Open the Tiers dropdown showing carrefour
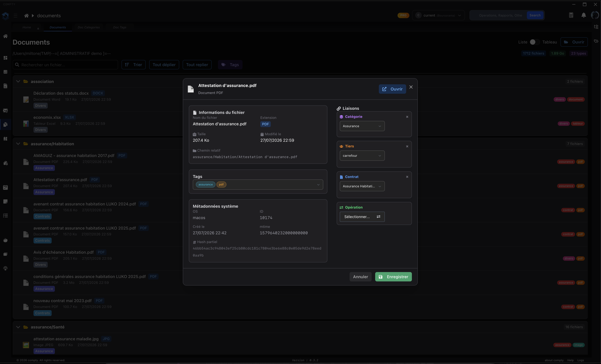The height and width of the screenshot is (364, 601). [362, 156]
